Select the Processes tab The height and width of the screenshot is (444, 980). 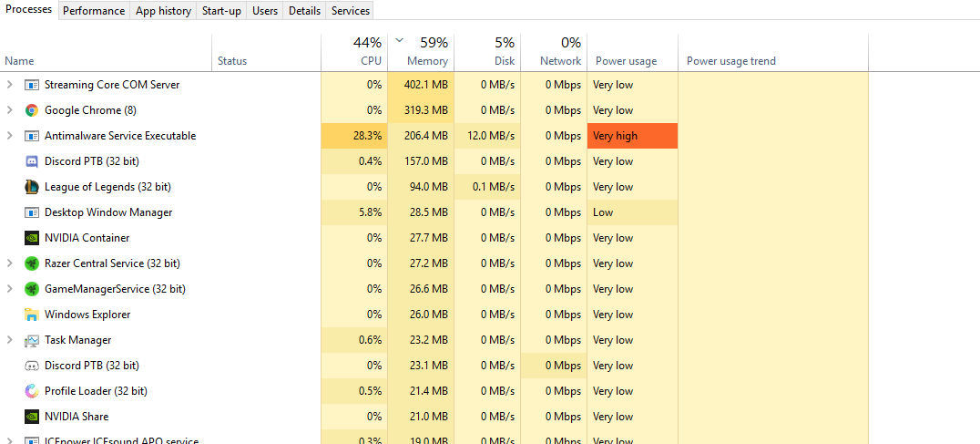click(29, 10)
